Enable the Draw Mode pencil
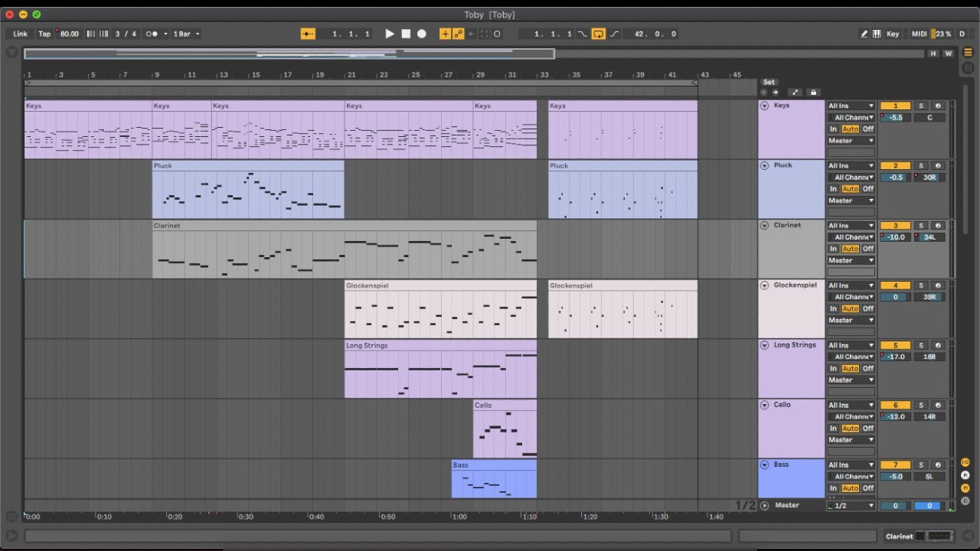Viewport: 980px width, 551px height. [x=864, y=34]
